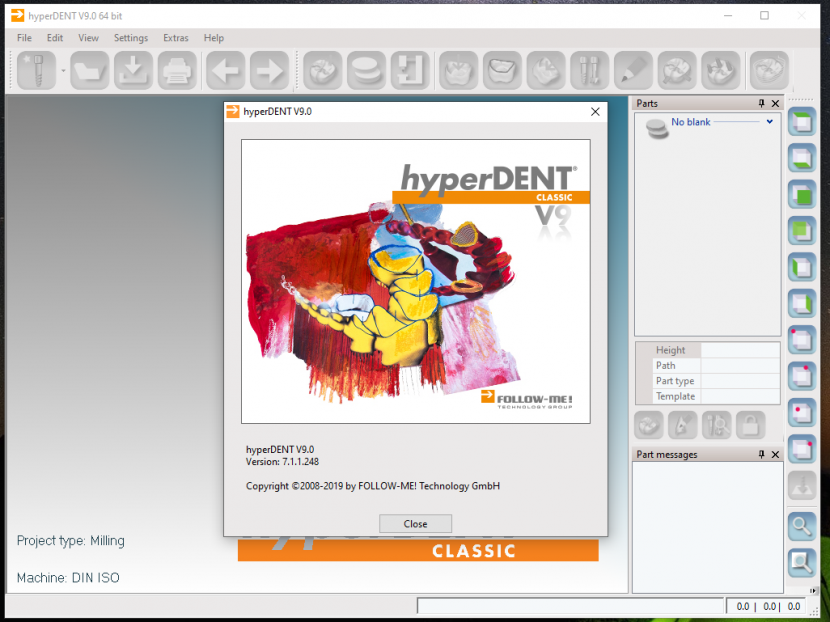830x622 pixels.
Task: Click the import/download toolbar icon
Action: coord(133,70)
